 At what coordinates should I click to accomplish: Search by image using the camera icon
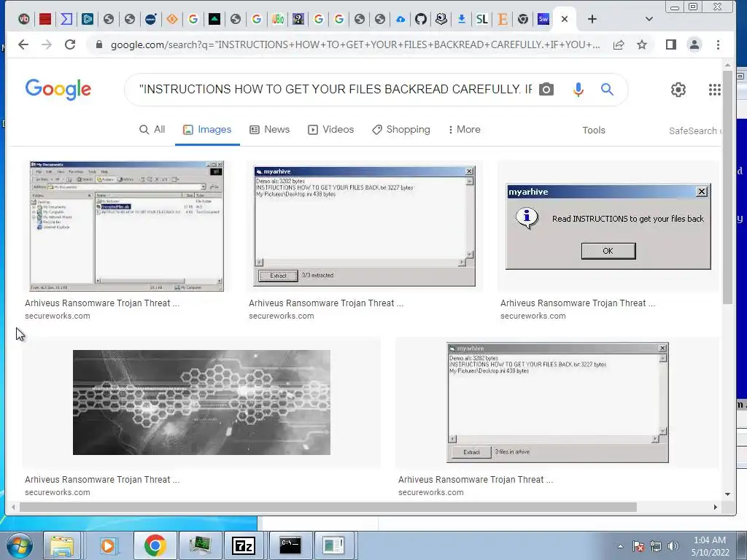[x=546, y=89]
